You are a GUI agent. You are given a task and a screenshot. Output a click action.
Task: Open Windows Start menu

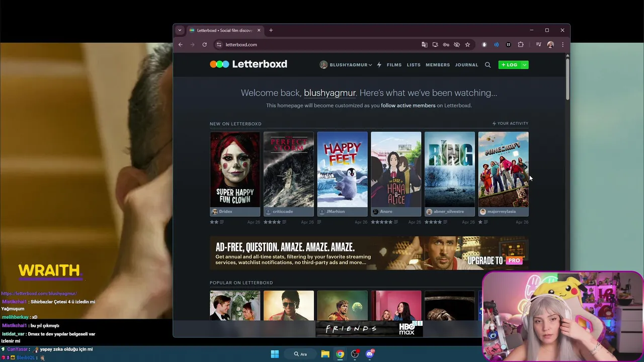pos(275,354)
